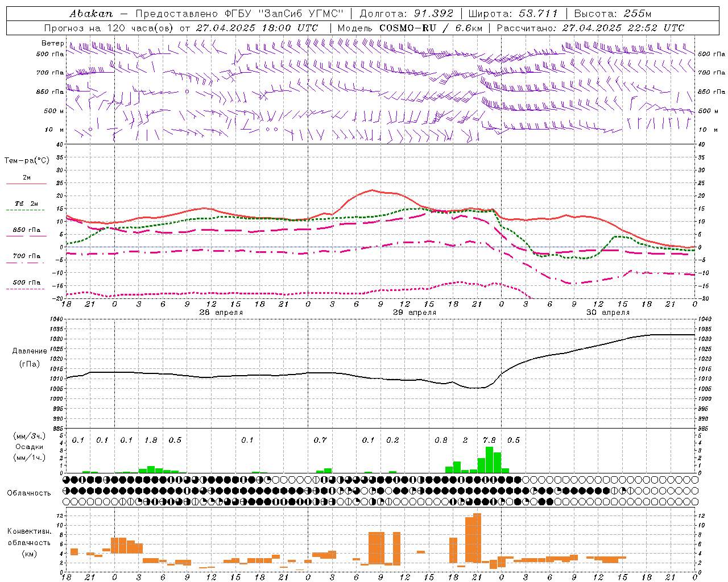Select the Тем-ра(°C) temperature panel label
This screenshot has width=728, height=582.
click(27, 161)
